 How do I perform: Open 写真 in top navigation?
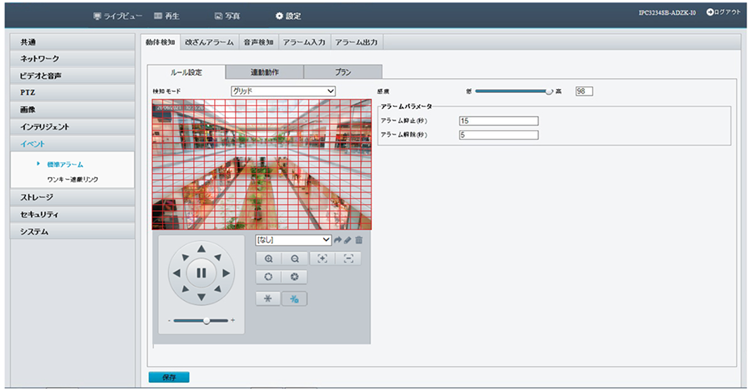pos(228,16)
